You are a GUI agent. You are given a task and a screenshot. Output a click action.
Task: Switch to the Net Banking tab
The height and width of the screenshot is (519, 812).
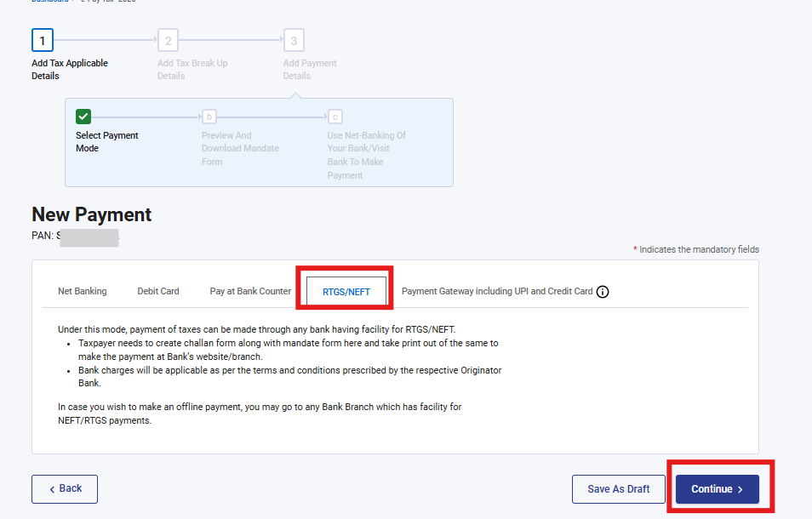[x=83, y=291]
